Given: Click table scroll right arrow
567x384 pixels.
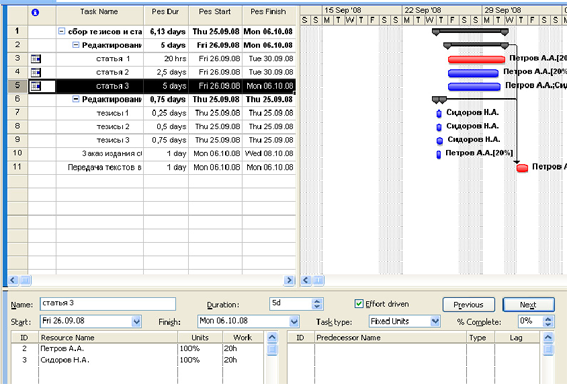Looking at the screenshot, I should [x=289, y=280].
